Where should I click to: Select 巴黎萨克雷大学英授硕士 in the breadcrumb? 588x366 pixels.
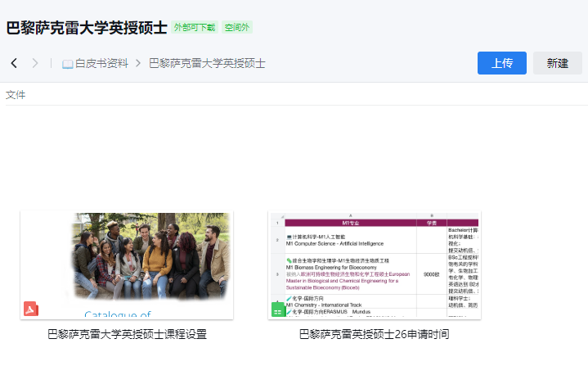coord(207,63)
